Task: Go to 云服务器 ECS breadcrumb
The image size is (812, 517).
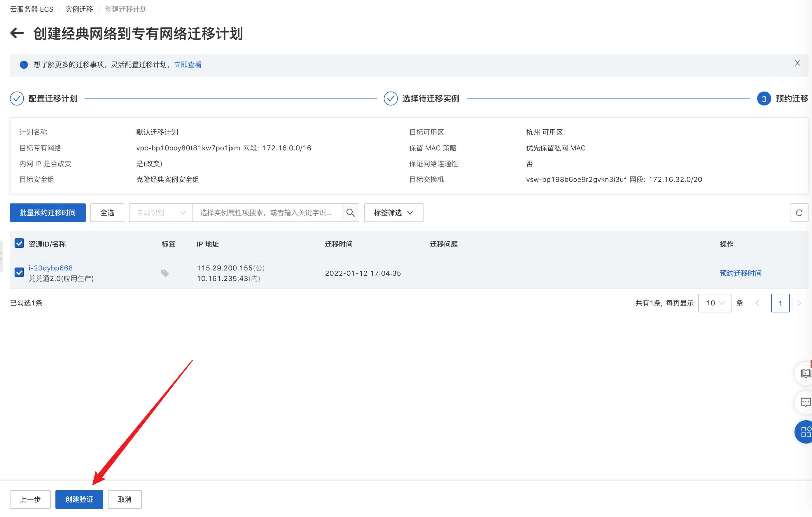Action: pos(32,9)
